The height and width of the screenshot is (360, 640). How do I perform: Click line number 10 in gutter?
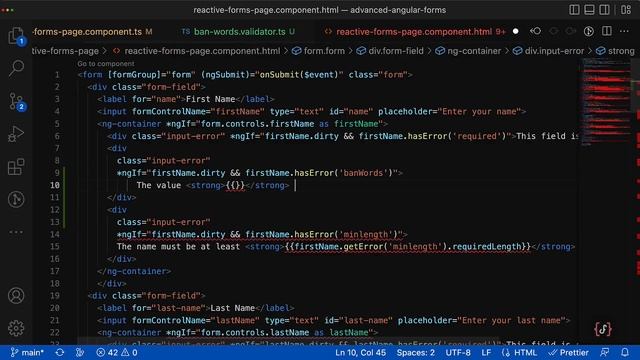(55, 185)
